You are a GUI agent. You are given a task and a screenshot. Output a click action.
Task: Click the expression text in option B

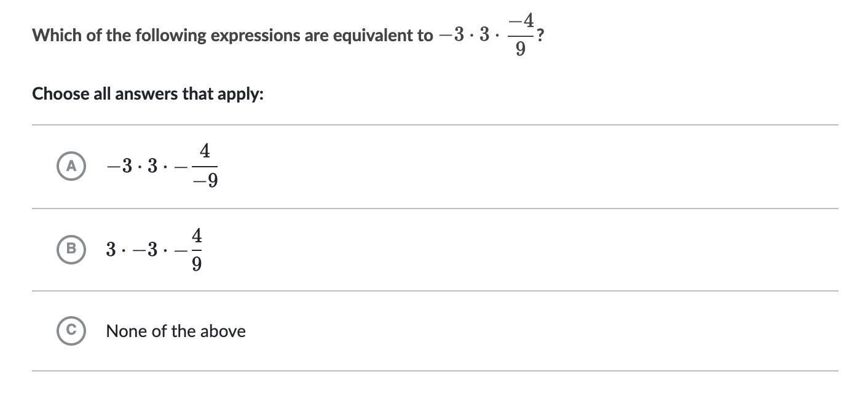[x=154, y=249]
